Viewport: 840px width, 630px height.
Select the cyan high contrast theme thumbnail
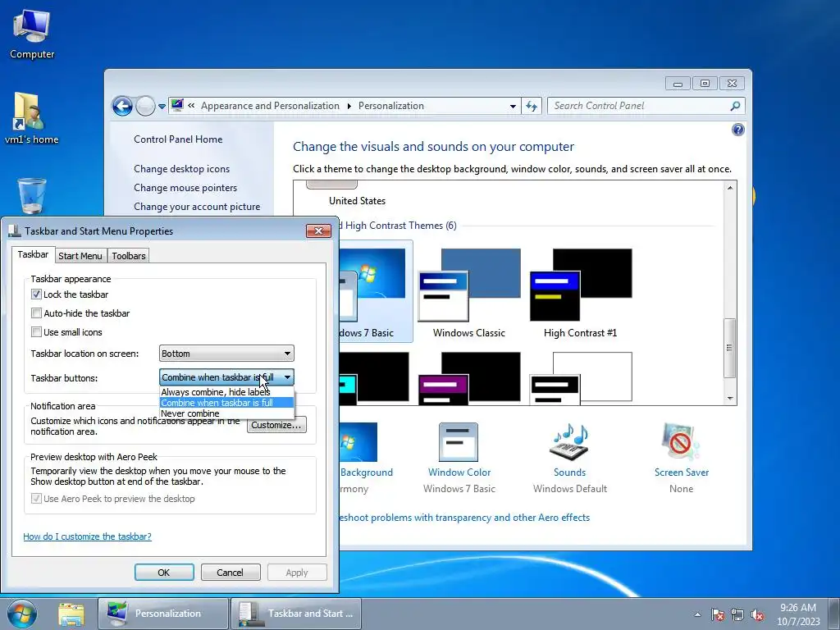(374, 377)
